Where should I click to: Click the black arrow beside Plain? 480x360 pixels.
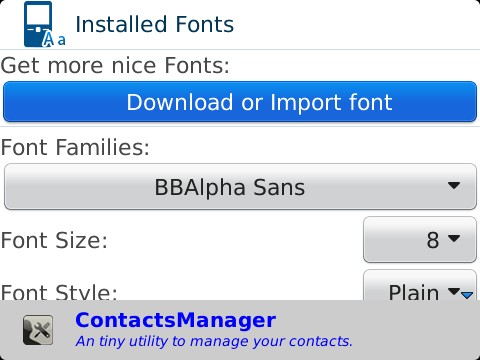[x=454, y=292]
